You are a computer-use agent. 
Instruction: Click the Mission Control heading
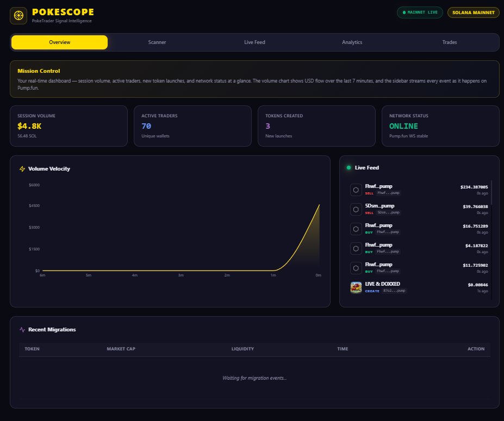coord(39,71)
